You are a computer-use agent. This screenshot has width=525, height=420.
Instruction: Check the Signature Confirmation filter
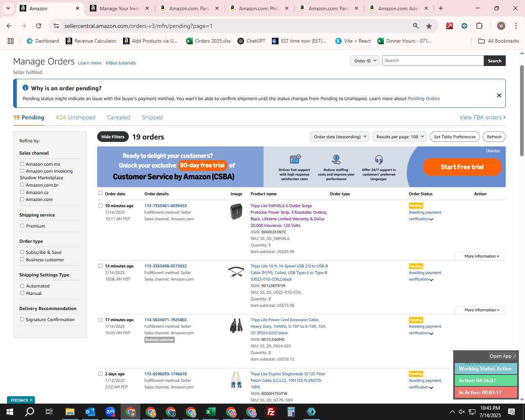pyautogui.click(x=22, y=319)
